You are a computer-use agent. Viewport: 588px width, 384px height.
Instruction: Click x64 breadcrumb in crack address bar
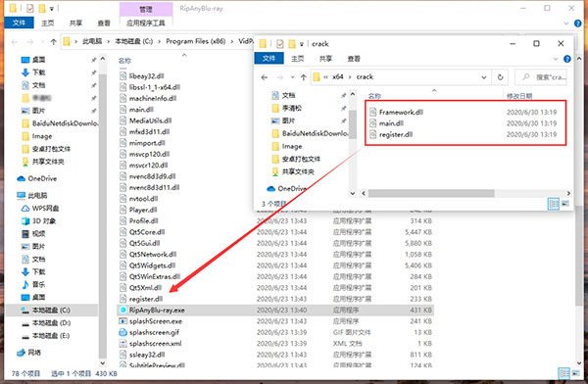click(x=338, y=76)
